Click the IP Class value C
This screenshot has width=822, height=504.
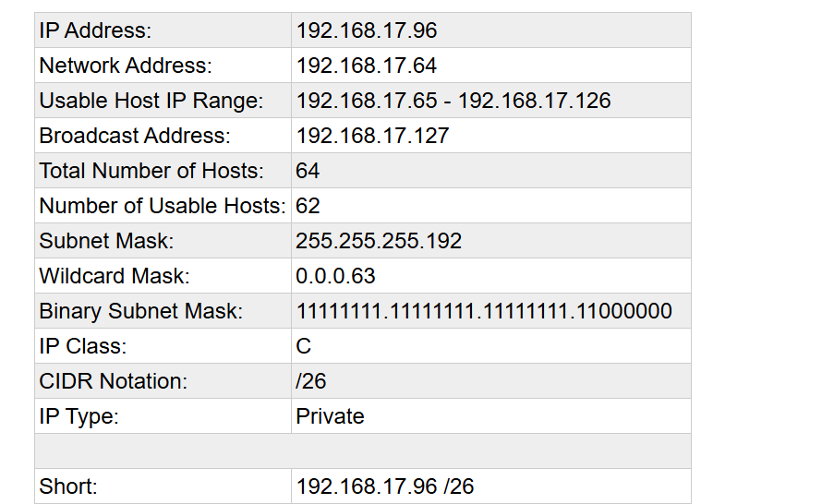coord(303,346)
